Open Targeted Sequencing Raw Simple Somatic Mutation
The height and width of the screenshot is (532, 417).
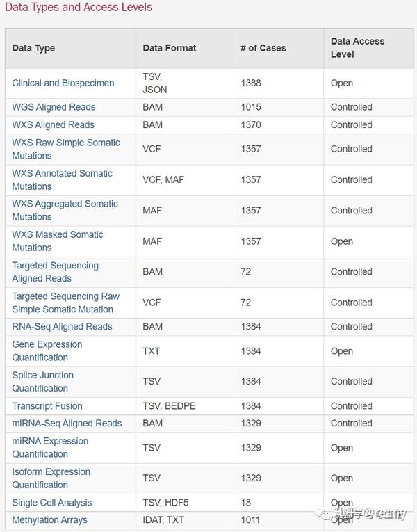[x=65, y=296]
